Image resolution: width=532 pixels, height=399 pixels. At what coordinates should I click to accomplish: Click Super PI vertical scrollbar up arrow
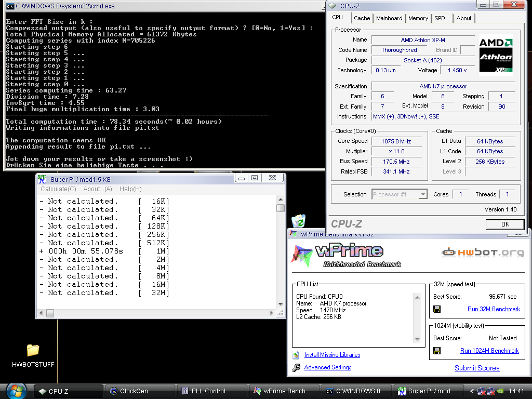[x=281, y=199]
